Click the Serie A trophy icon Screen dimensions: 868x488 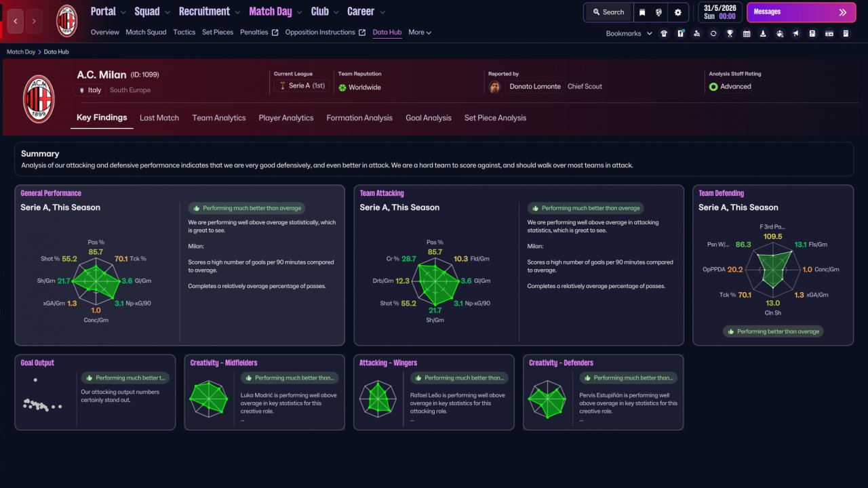pos(282,86)
